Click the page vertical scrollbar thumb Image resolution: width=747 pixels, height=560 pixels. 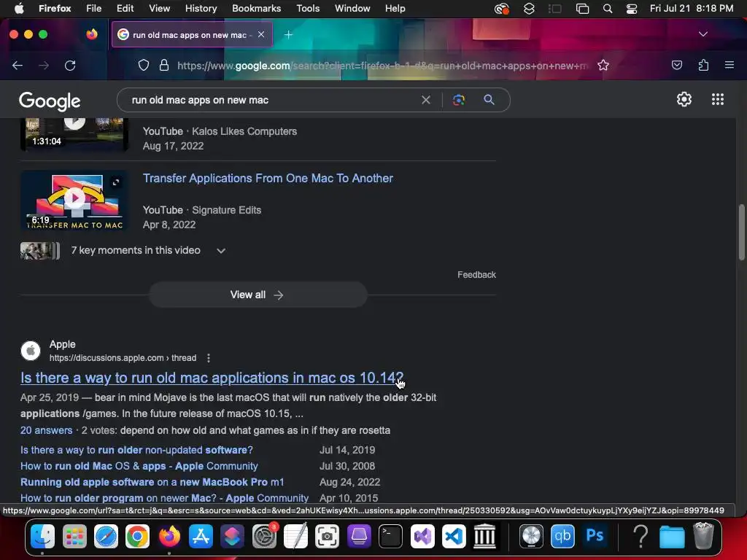pos(741,232)
